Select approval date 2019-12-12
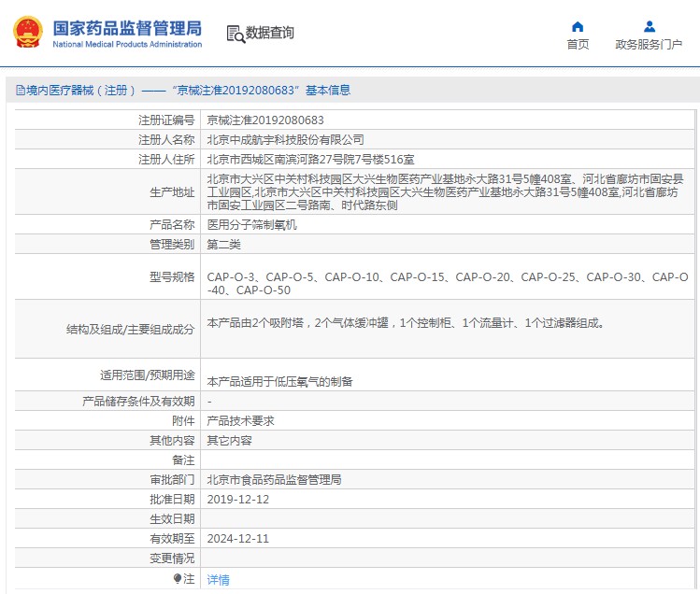The height and width of the screenshot is (594, 700). pos(238,500)
